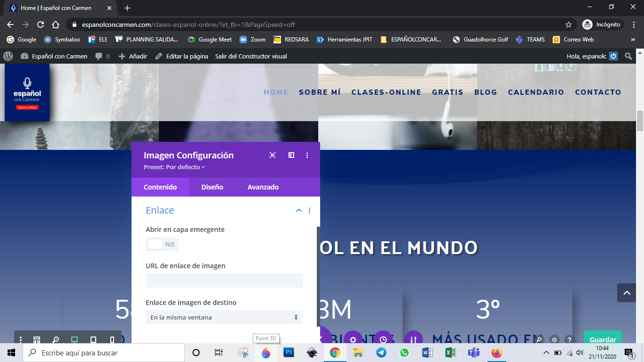
Task: Open the Hola, espanolc account menu
Action: click(592, 56)
